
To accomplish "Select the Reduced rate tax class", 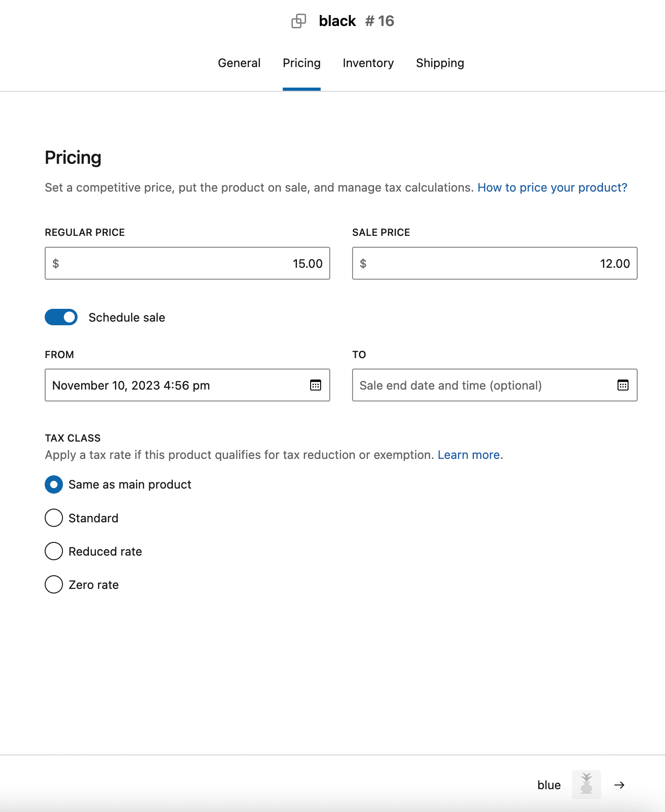I will 53,551.
